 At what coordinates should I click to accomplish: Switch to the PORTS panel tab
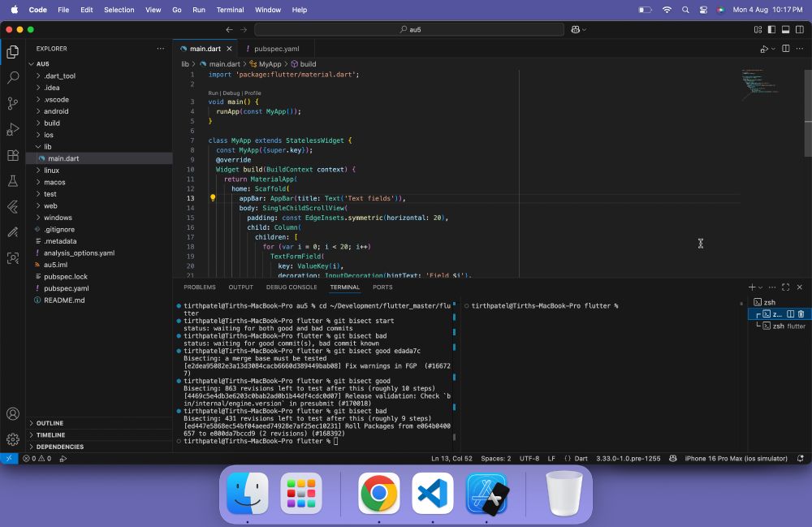[382, 287]
